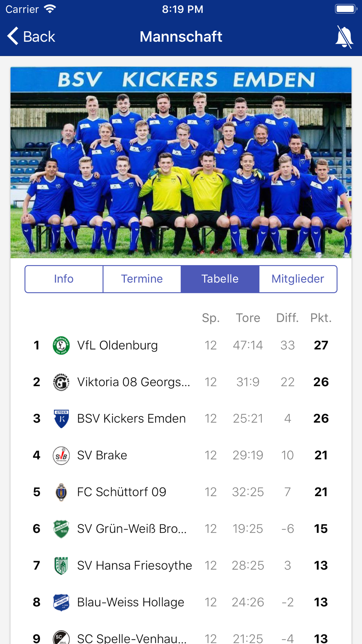Tap the SV Brake club logo
The image size is (362, 644).
tap(61, 455)
